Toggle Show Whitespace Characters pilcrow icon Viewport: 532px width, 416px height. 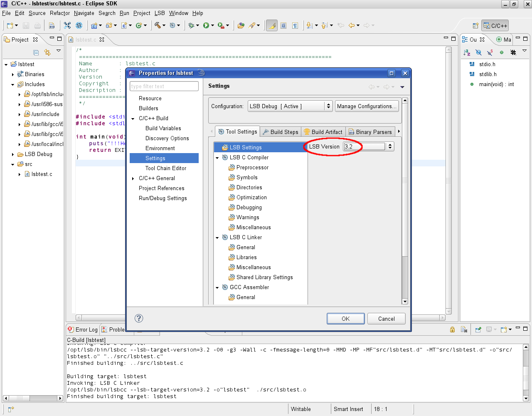click(x=295, y=25)
